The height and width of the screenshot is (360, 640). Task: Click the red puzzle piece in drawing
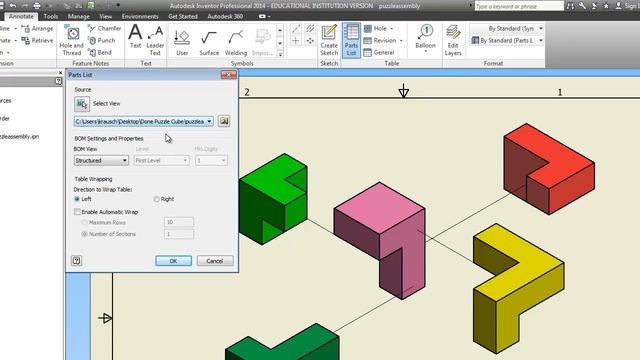coord(549,169)
